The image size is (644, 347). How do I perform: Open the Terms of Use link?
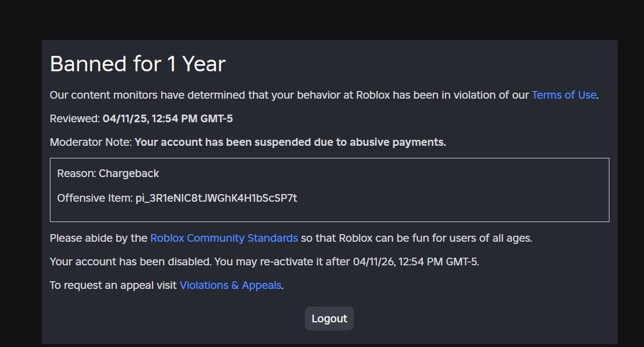564,95
